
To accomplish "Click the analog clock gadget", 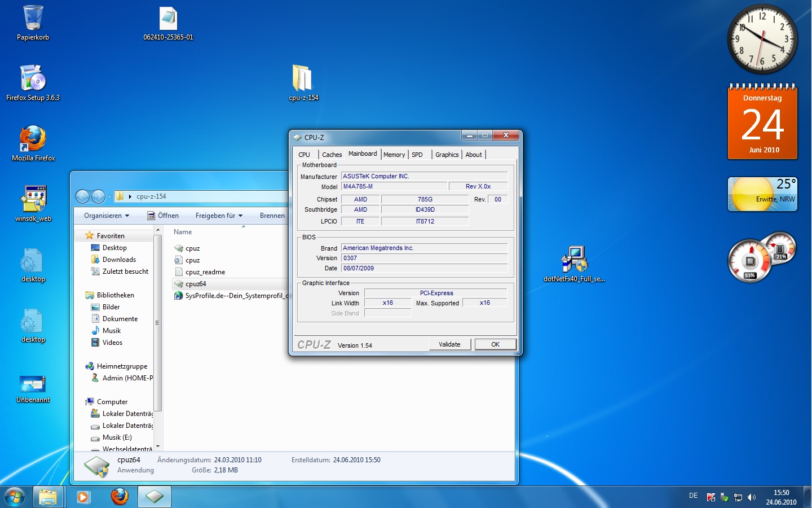I will (762, 38).
